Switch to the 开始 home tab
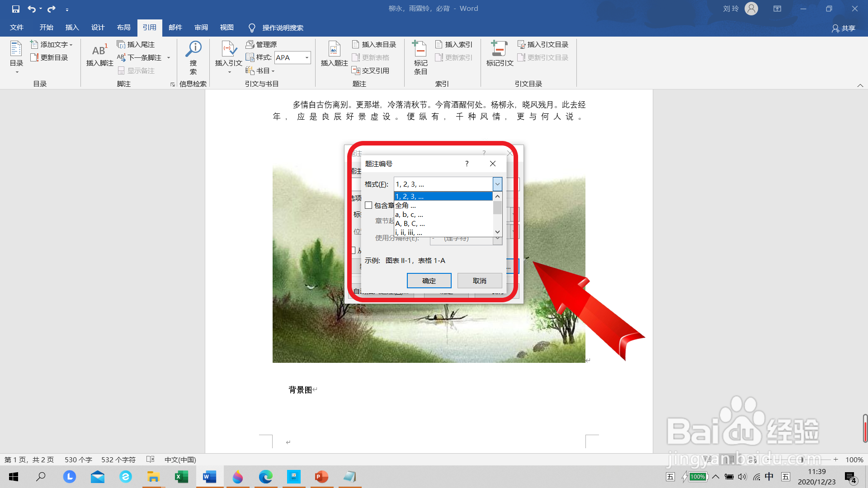 coord(46,28)
